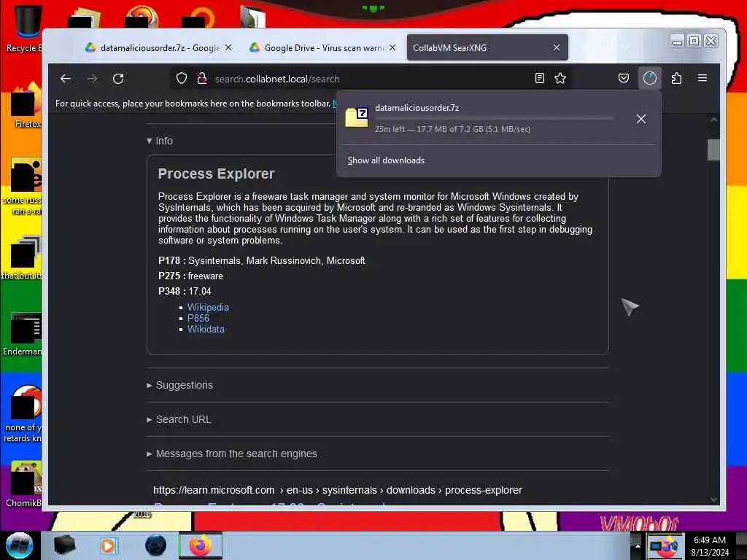Open the Firefox hamburger application menu
Image resolution: width=747 pixels, height=560 pixels.
703,78
